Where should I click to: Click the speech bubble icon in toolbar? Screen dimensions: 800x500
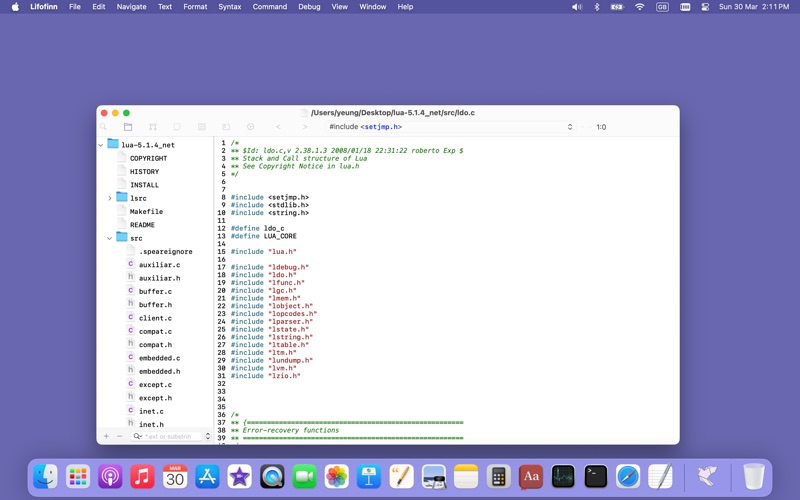[177, 127]
